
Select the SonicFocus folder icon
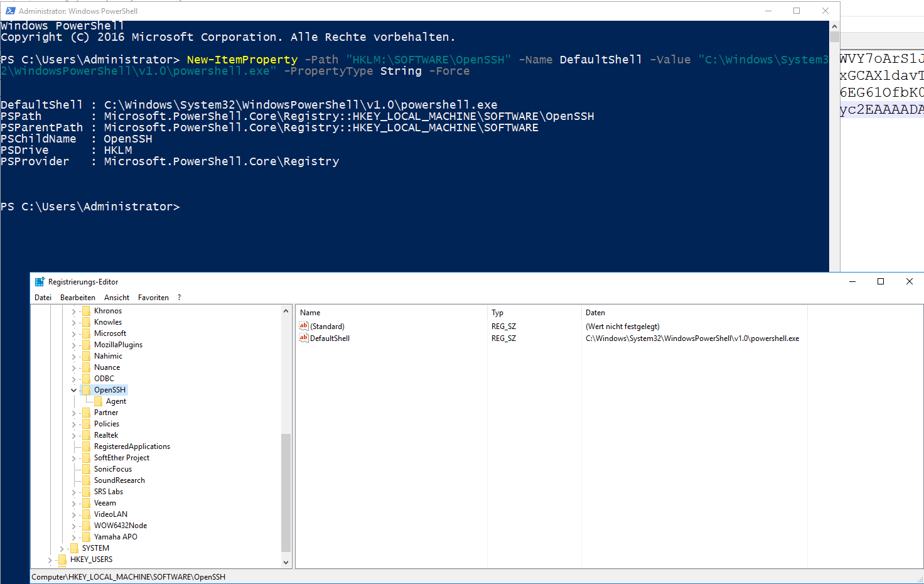(x=87, y=469)
